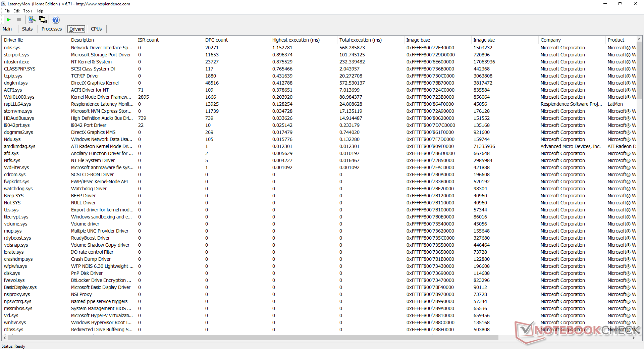Sort by Total execution (ms) column header
Viewport: 644px width, 349px height.
pyautogui.click(x=371, y=40)
